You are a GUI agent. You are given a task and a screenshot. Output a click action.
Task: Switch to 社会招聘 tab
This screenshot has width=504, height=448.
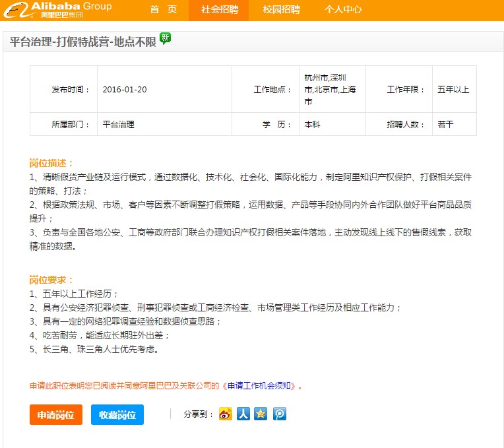coord(220,10)
